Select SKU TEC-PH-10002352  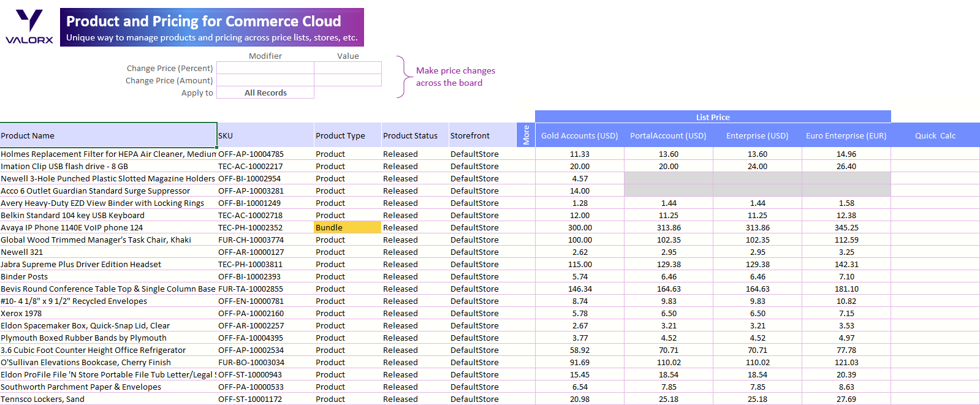[x=266, y=227]
